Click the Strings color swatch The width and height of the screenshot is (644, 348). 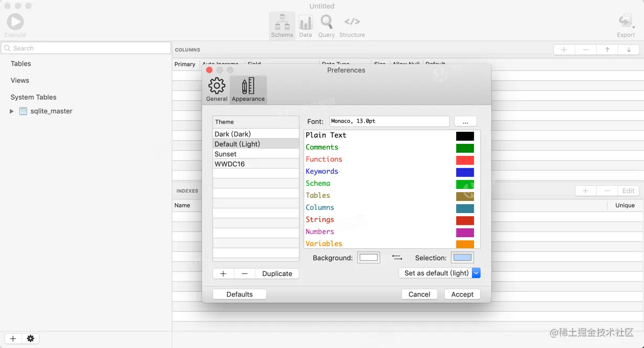click(x=465, y=220)
